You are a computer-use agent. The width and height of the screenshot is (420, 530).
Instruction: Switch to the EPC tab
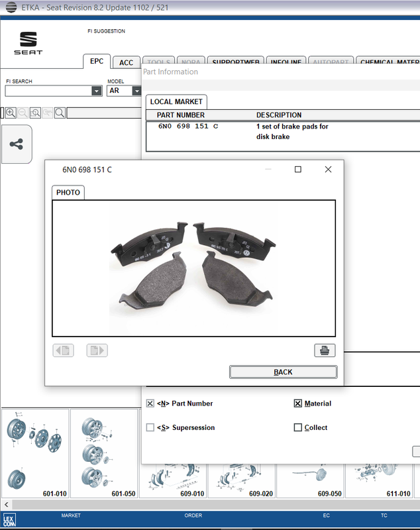(x=97, y=61)
